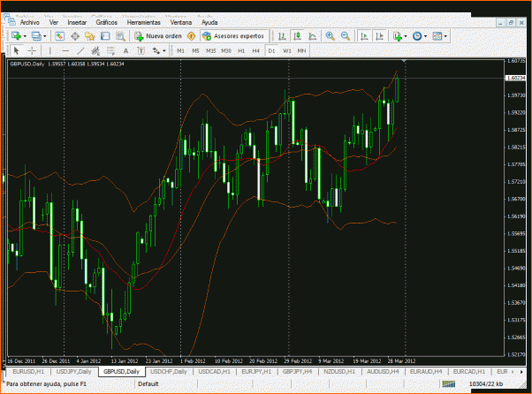Image resolution: width=532 pixels, height=394 pixels.
Task: Set timeframe to M5
Action: (195, 51)
